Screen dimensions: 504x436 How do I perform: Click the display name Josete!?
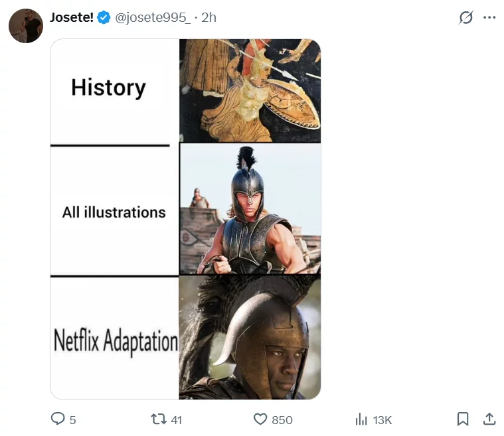click(72, 18)
